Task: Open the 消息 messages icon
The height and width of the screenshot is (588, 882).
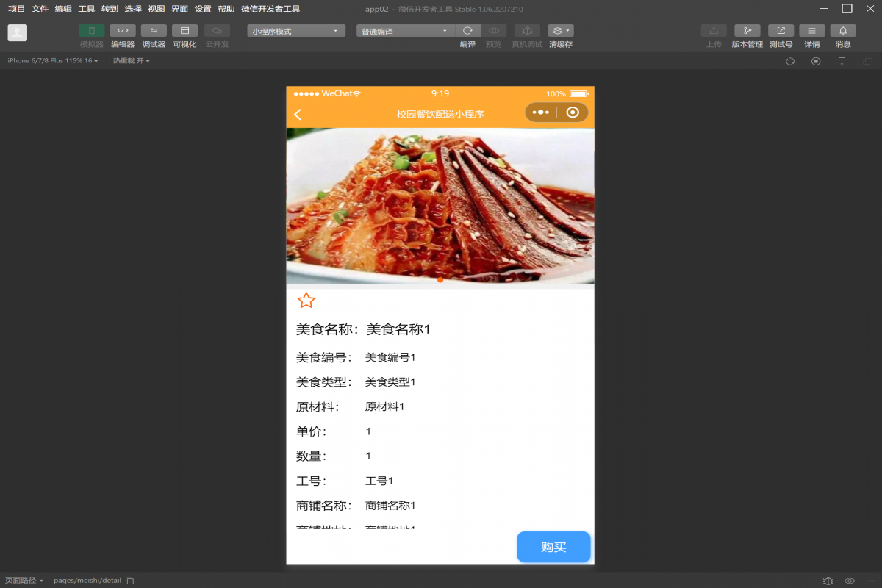Action: 843,30
